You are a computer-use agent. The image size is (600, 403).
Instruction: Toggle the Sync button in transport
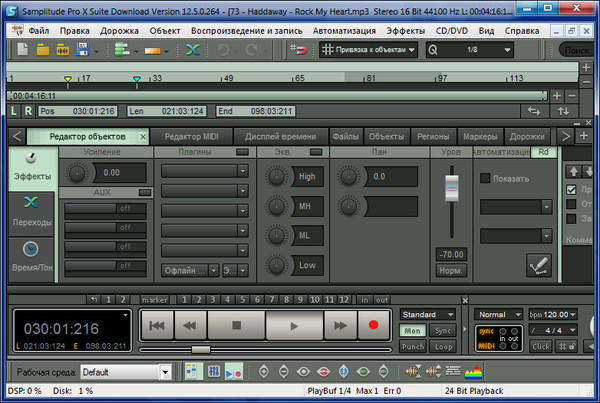point(444,330)
